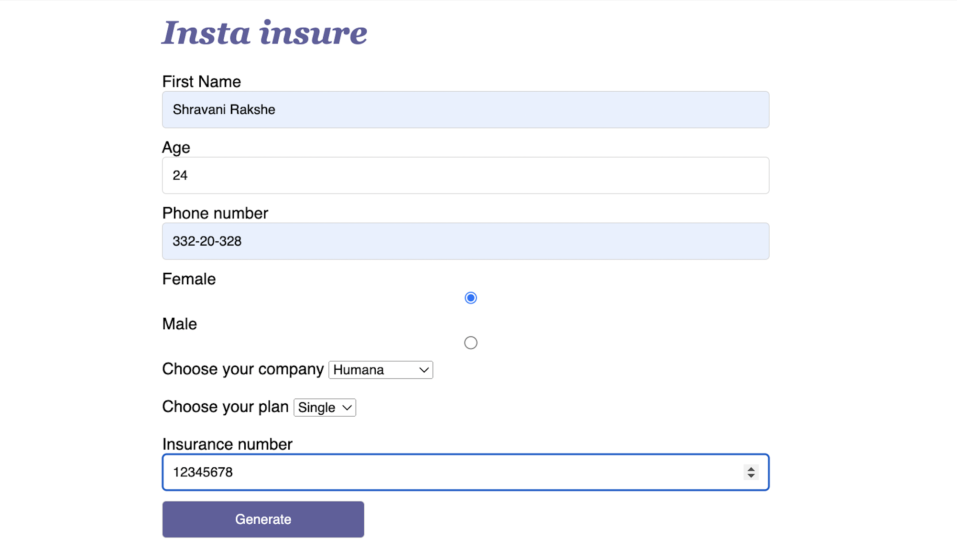Click the Phone number label

coord(215,213)
